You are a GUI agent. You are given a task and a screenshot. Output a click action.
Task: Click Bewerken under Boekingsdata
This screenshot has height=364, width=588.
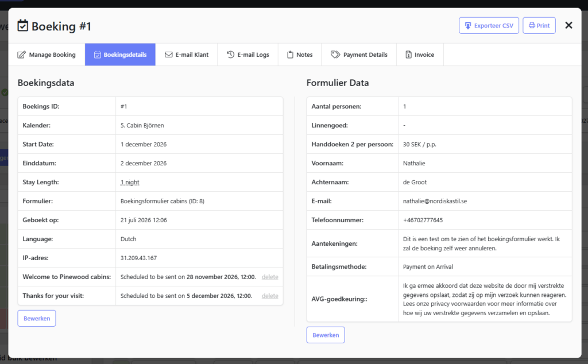click(x=37, y=318)
